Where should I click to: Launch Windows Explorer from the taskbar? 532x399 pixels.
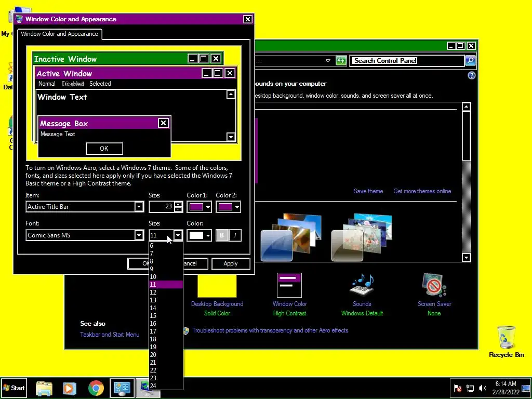point(44,388)
